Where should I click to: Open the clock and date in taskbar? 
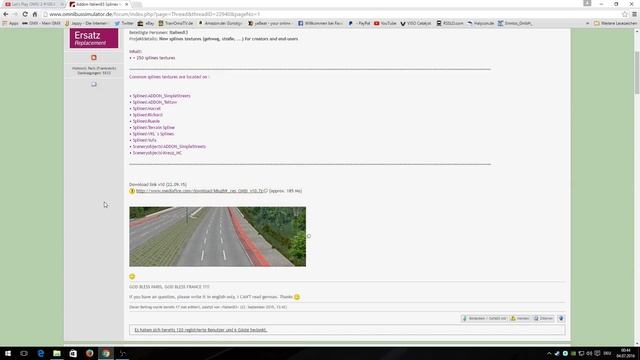pyautogui.click(x=625, y=353)
